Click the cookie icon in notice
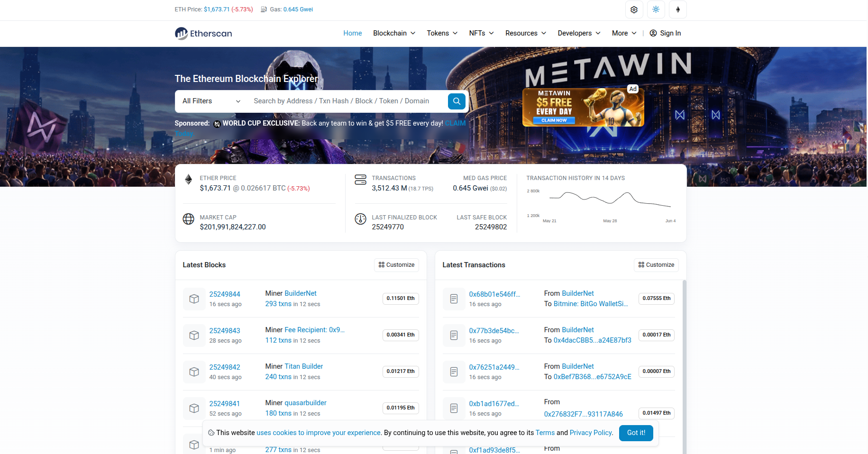This screenshot has height=454, width=868. 211,433
